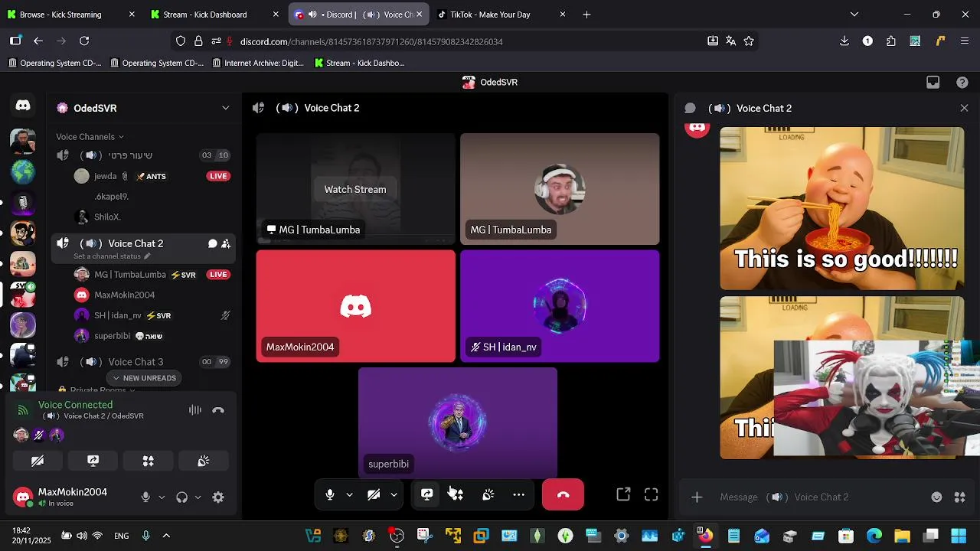View connection info signal icon
Screen dimensions: 980x551
tap(23, 410)
